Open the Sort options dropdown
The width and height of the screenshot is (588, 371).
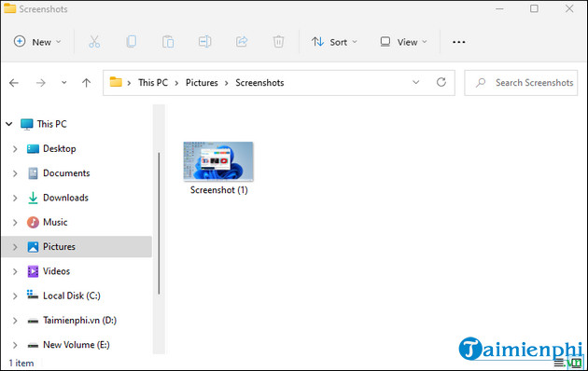(x=334, y=42)
